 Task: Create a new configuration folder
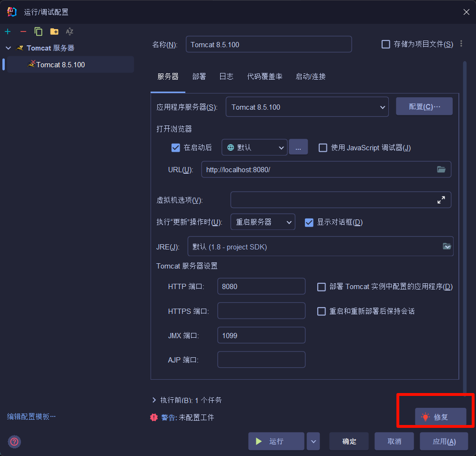click(x=54, y=31)
